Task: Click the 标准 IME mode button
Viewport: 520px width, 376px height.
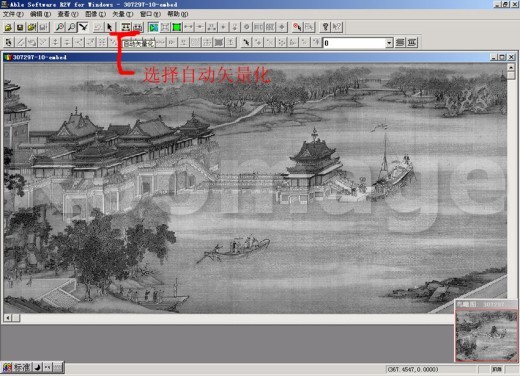Action: [x=22, y=367]
